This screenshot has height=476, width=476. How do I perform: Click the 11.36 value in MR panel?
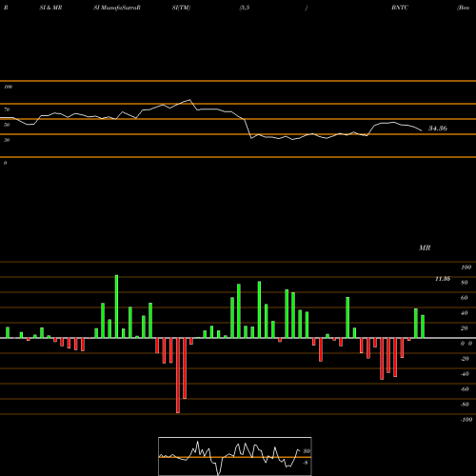click(443, 279)
